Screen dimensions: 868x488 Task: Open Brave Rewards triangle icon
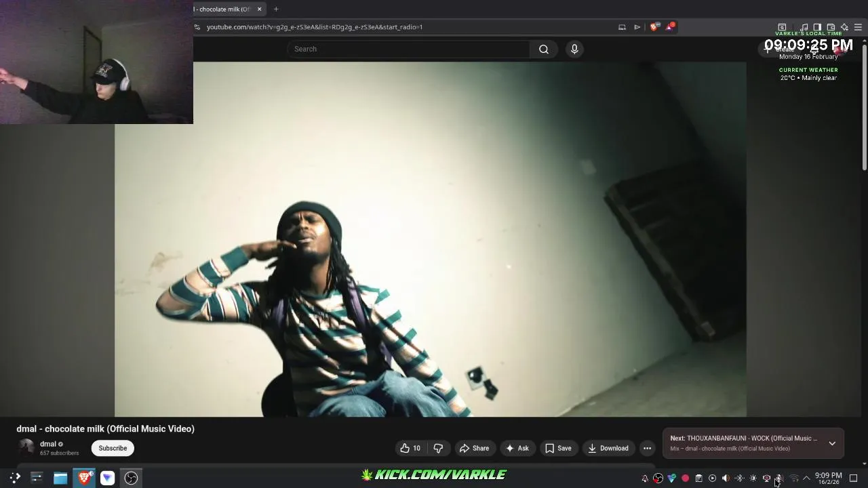pyautogui.click(x=670, y=27)
